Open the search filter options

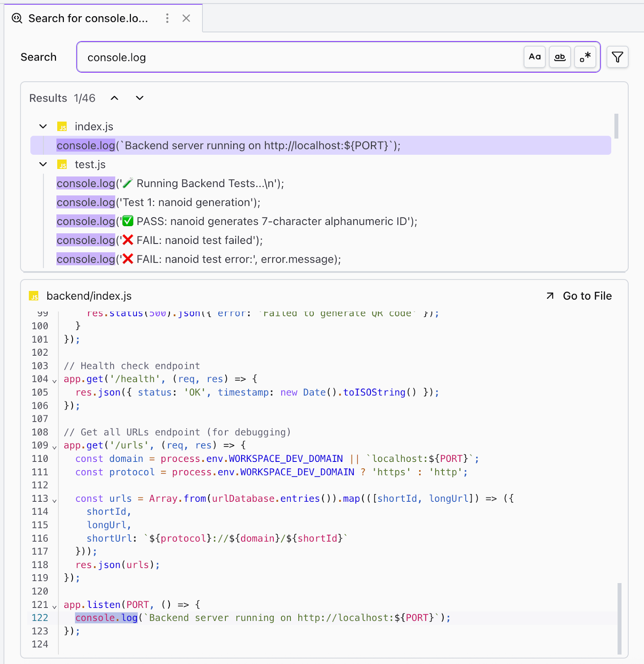[617, 57]
